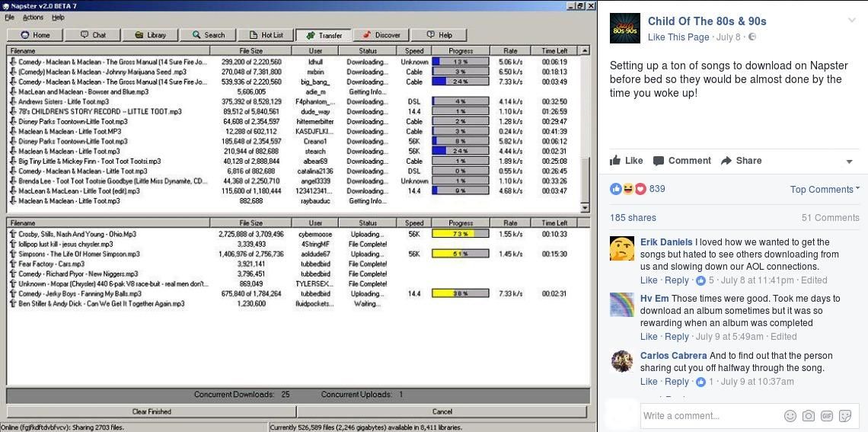Type in the Write a comment field

(708, 416)
